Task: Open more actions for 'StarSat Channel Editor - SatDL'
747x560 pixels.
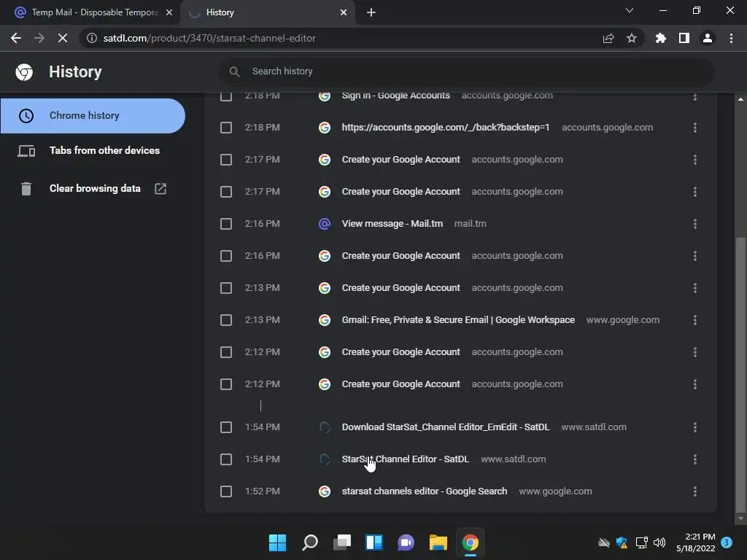Action: 695,459
